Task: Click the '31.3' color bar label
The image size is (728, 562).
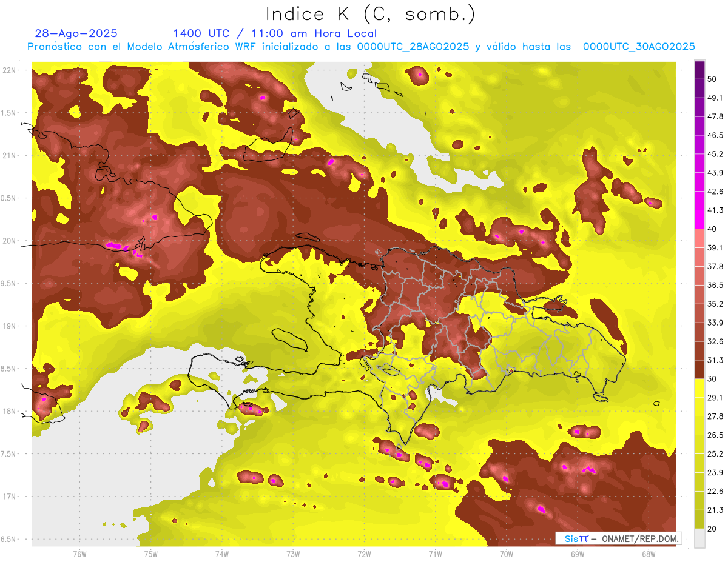Action: (x=715, y=360)
